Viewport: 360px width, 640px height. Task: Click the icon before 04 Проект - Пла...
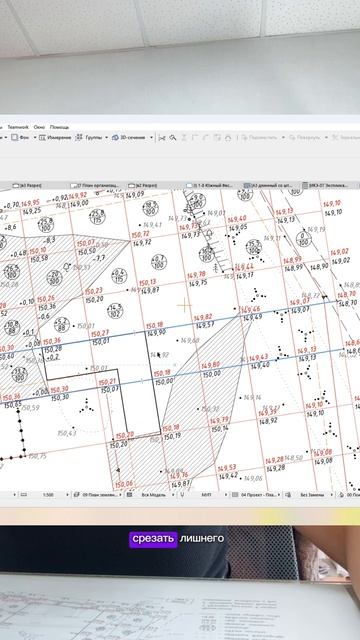tap(235, 495)
